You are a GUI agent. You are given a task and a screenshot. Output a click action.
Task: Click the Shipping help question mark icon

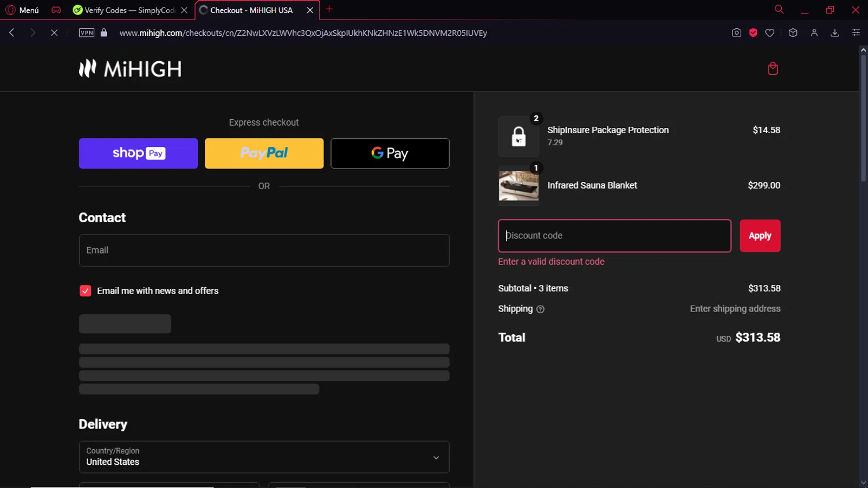[x=540, y=309]
